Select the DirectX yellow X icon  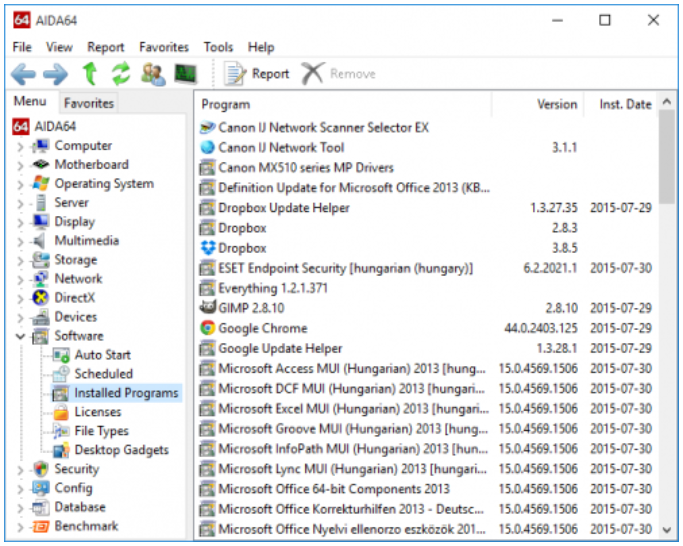pos(41,298)
